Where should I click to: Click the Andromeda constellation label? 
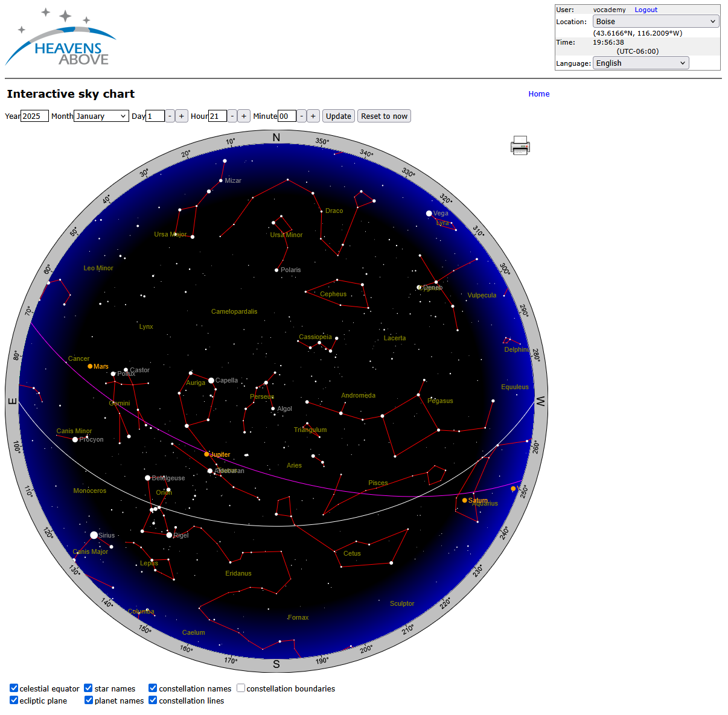click(x=358, y=395)
